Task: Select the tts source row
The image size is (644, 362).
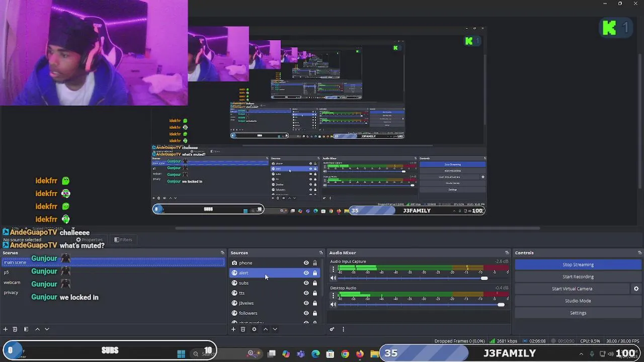Action: tap(274, 293)
